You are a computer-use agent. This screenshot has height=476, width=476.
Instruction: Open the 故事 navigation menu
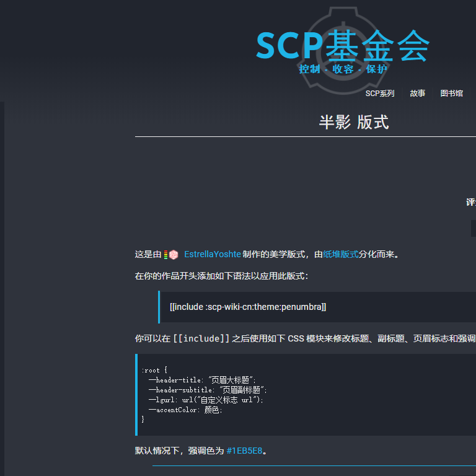417,94
